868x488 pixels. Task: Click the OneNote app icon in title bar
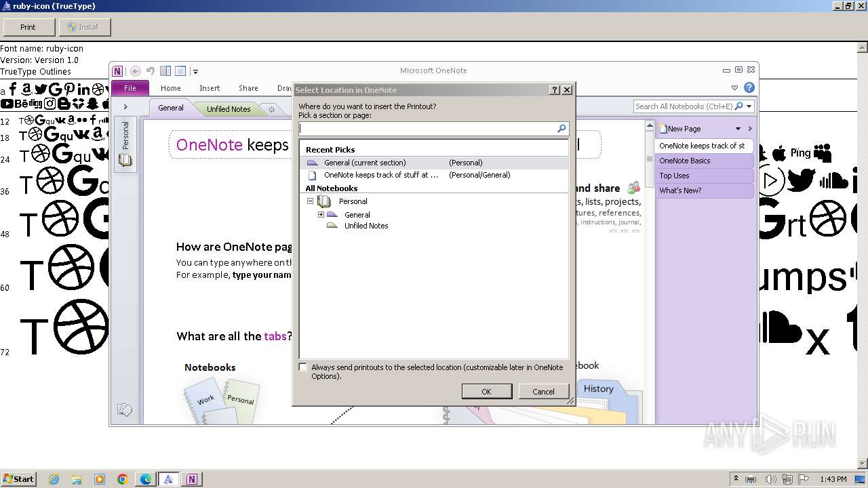tap(118, 70)
